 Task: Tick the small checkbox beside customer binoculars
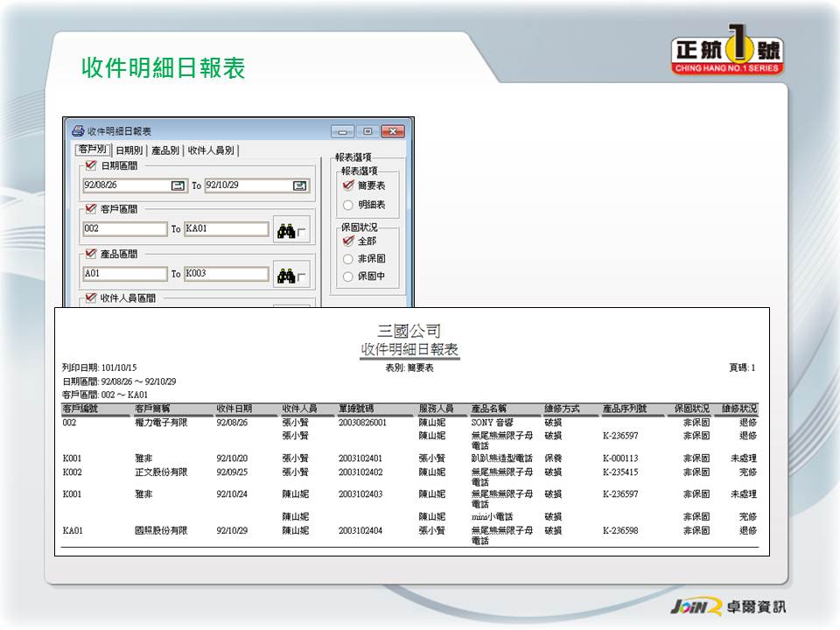pos(302,233)
